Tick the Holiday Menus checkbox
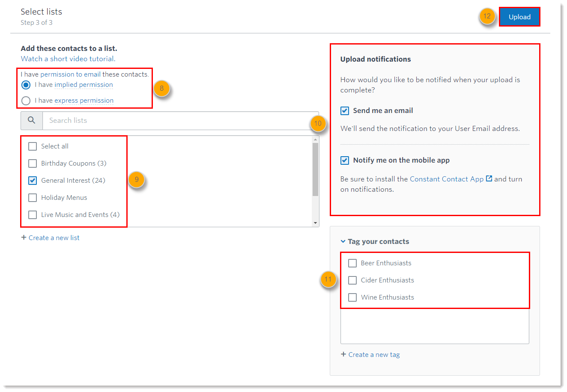This screenshot has height=392, width=567. click(33, 198)
